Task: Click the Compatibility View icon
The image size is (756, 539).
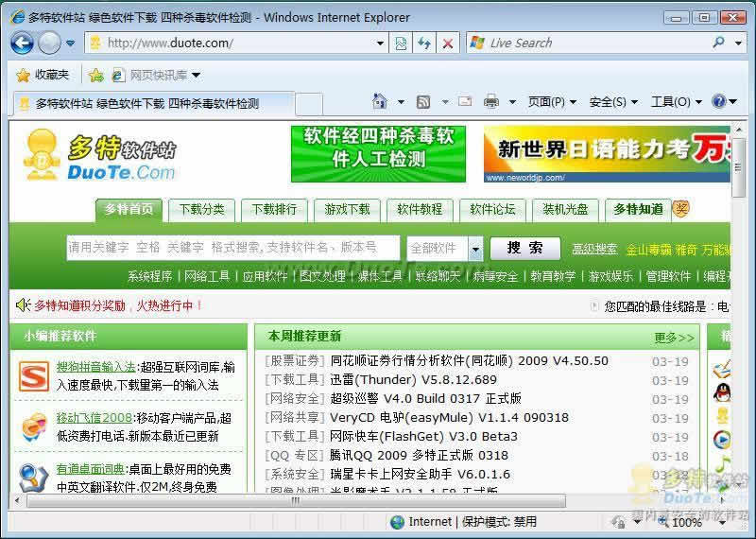Action: click(x=401, y=43)
